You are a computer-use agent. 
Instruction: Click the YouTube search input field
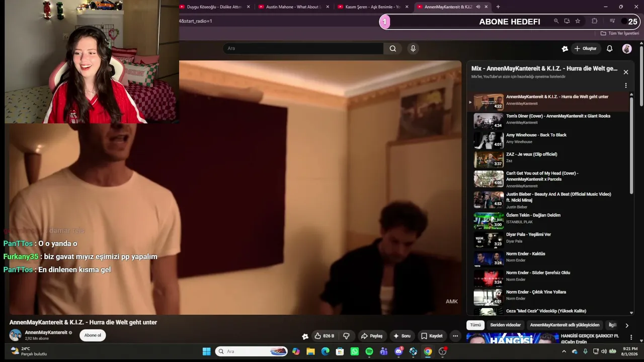(303, 48)
